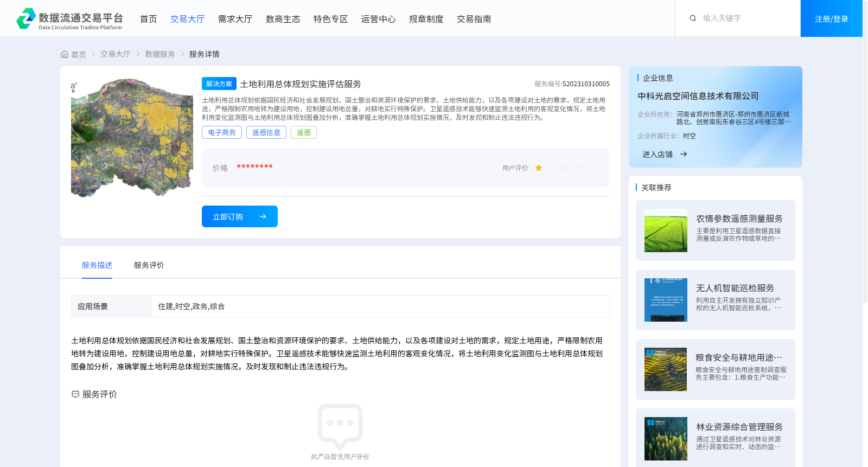Click the 遥感信息 tag
The height and width of the screenshot is (467, 868).
(x=266, y=132)
